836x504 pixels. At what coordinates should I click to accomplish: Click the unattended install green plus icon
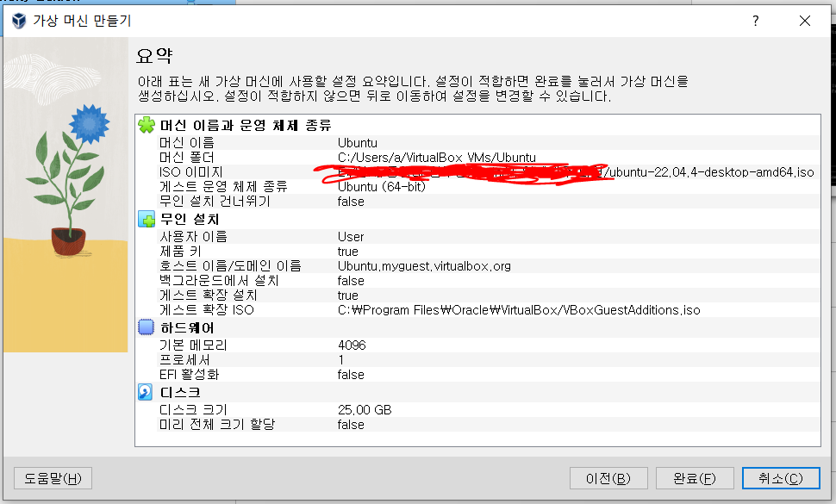(x=147, y=219)
